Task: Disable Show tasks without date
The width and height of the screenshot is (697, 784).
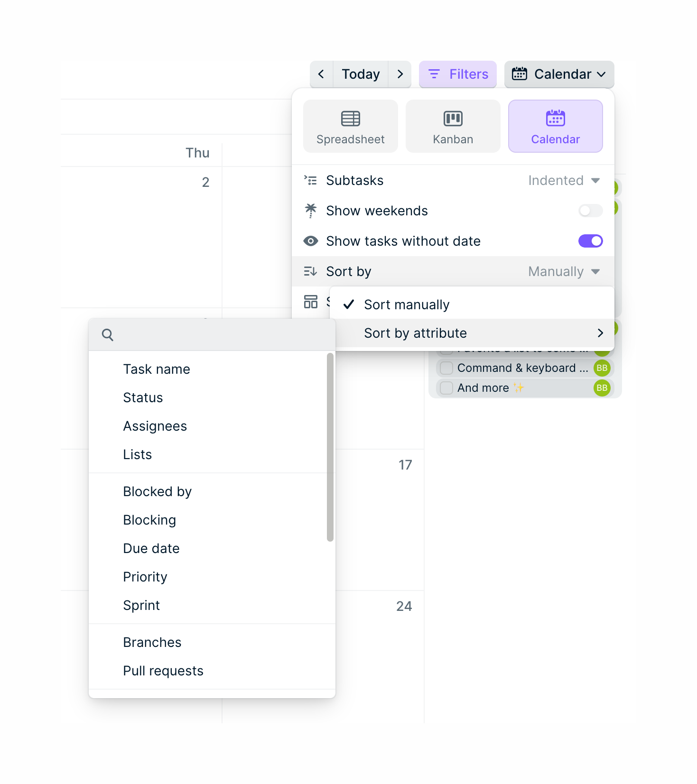Action: point(590,241)
